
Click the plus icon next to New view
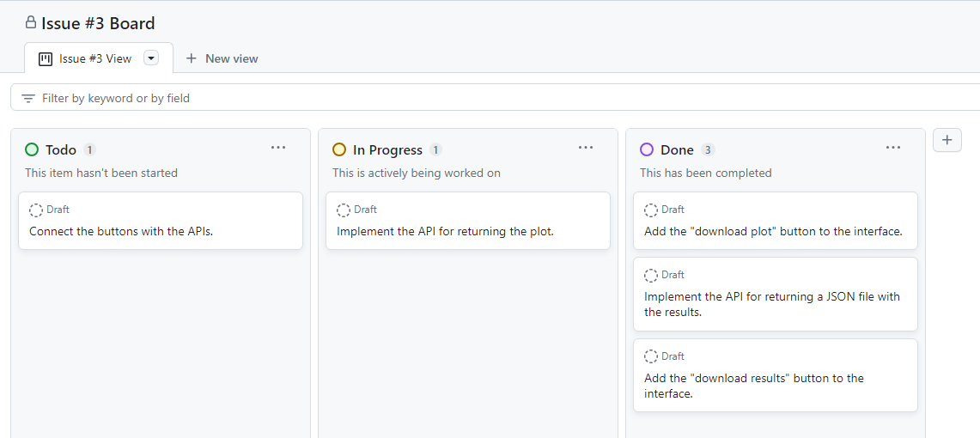coord(192,58)
